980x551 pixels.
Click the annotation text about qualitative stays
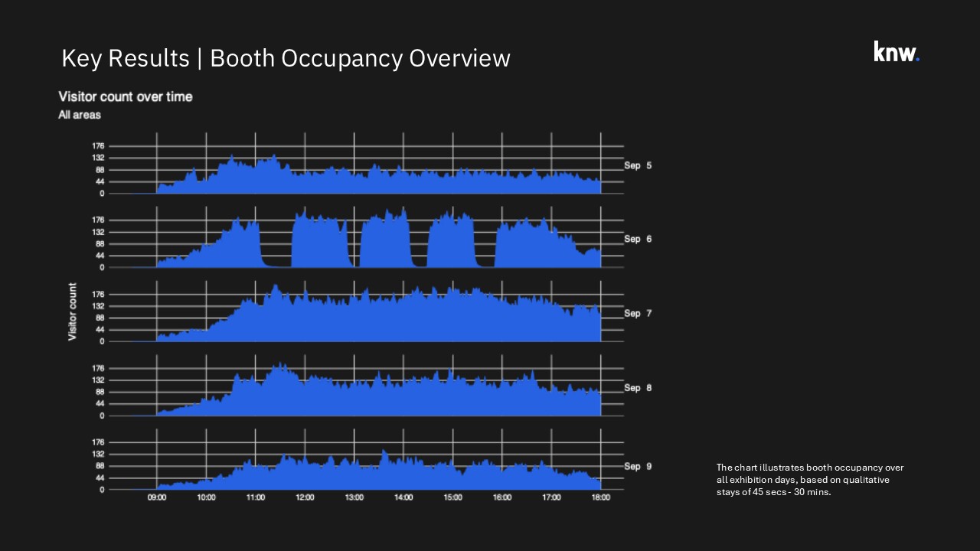pos(809,480)
